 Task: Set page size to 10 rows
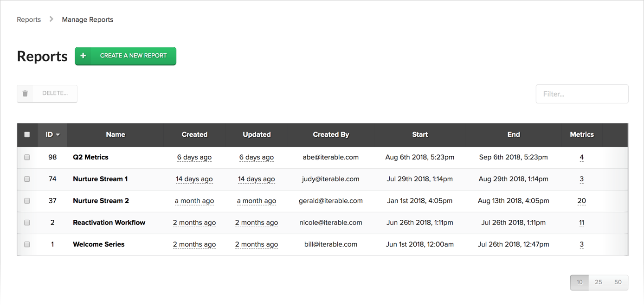(x=580, y=282)
